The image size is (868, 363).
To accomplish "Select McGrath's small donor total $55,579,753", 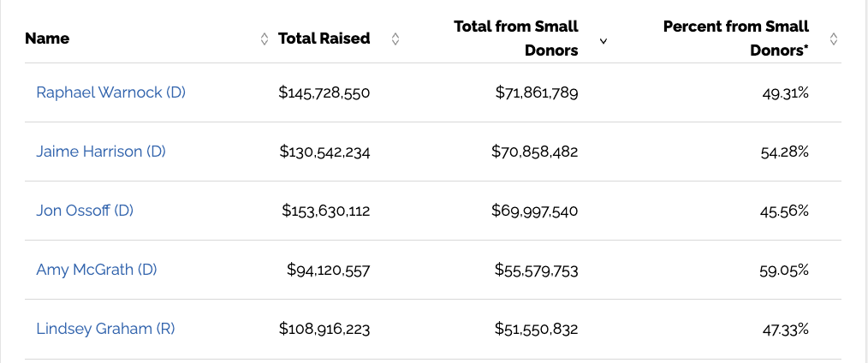I will (536, 270).
